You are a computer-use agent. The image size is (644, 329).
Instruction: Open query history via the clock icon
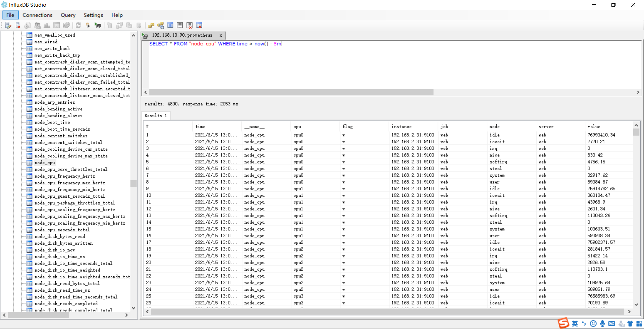(27, 26)
